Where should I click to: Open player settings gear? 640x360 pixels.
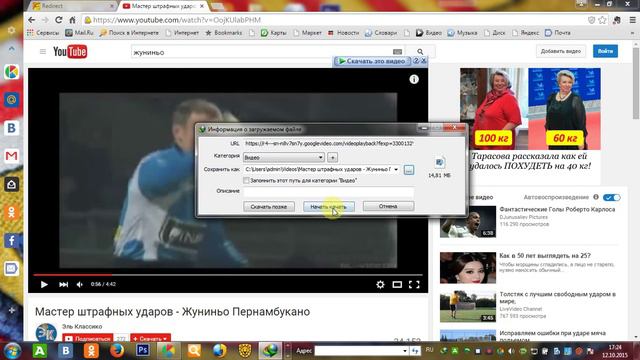tap(380, 284)
